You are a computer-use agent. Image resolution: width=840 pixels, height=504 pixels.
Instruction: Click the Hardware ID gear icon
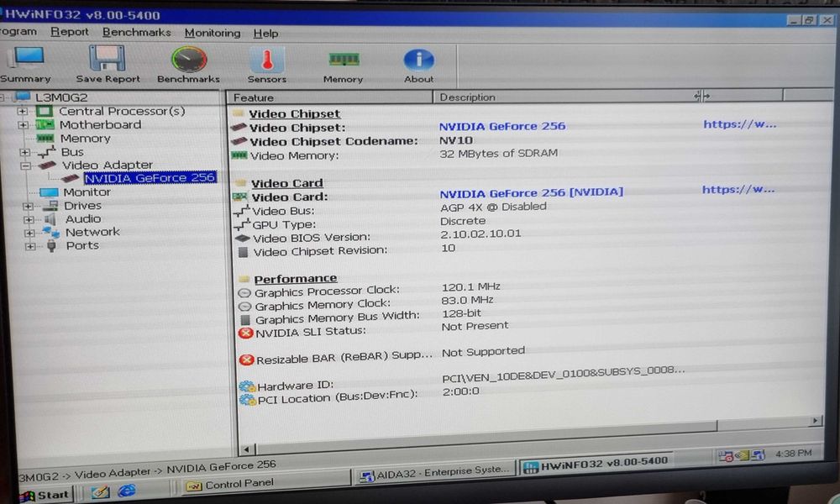tap(247, 386)
